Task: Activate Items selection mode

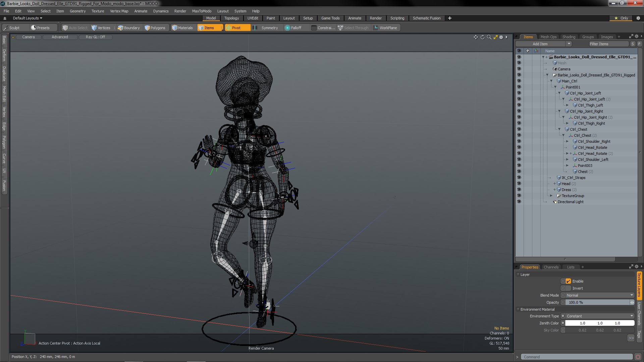Action: pos(210,28)
